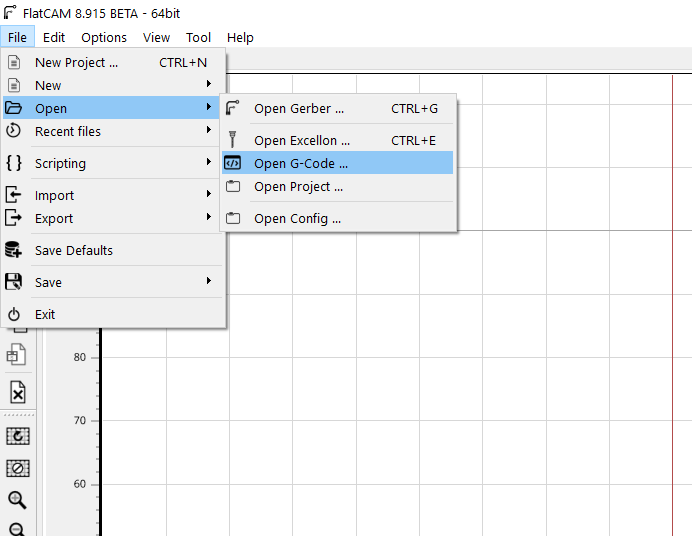Click the clock icon beside Recent files
The width and height of the screenshot is (692, 536).
pos(14,130)
